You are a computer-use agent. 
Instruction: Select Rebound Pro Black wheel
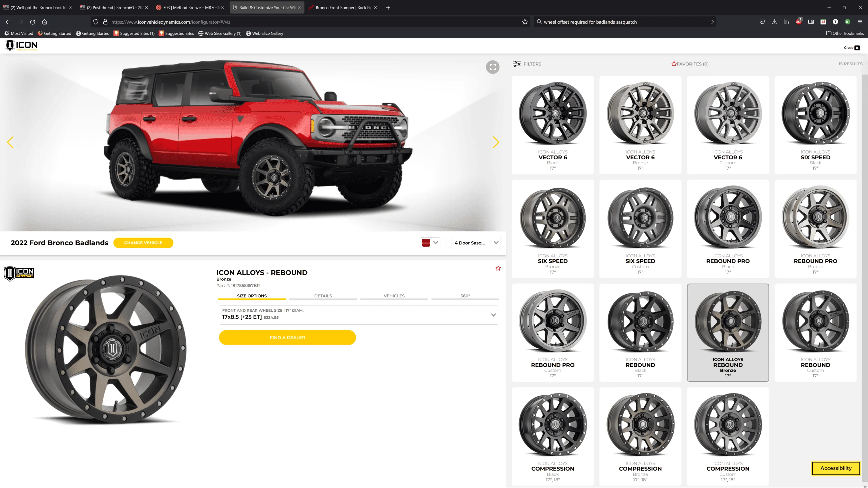[x=728, y=229]
